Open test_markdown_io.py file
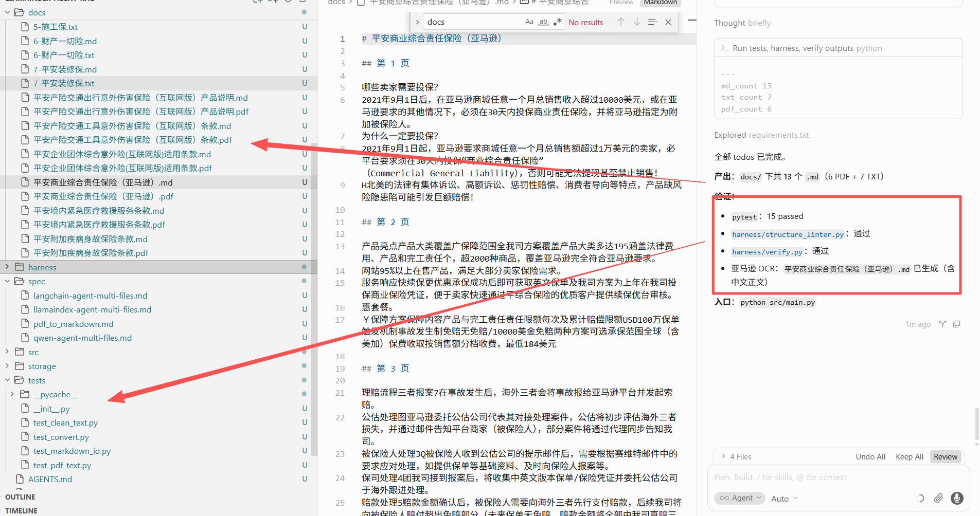Screen dimensions: 980x516 pyautogui.click(x=72, y=451)
